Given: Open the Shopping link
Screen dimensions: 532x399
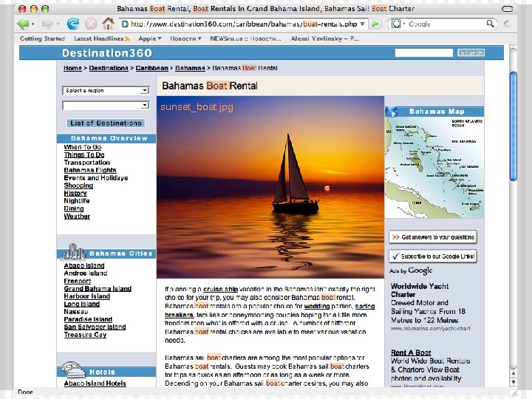Looking at the screenshot, I should [x=78, y=185].
